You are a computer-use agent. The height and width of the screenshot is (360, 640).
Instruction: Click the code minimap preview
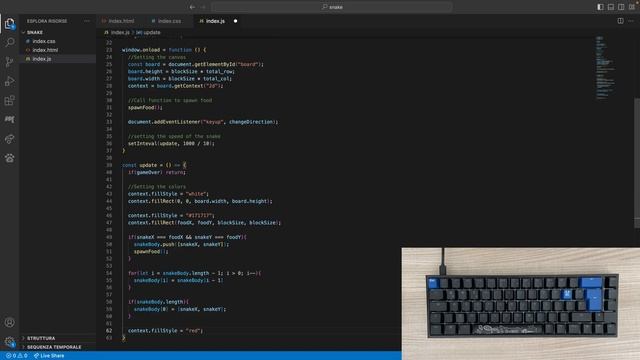click(605, 67)
